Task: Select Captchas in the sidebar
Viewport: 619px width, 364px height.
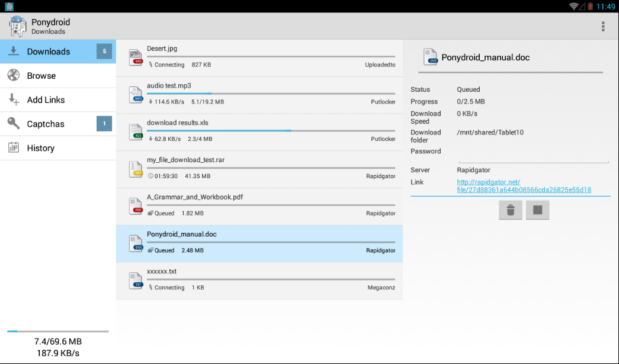Action: click(46, 124)
